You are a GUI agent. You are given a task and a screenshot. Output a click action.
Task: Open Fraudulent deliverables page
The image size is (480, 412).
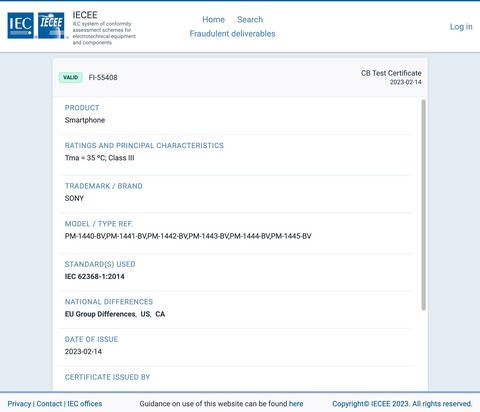coord(232,34)
